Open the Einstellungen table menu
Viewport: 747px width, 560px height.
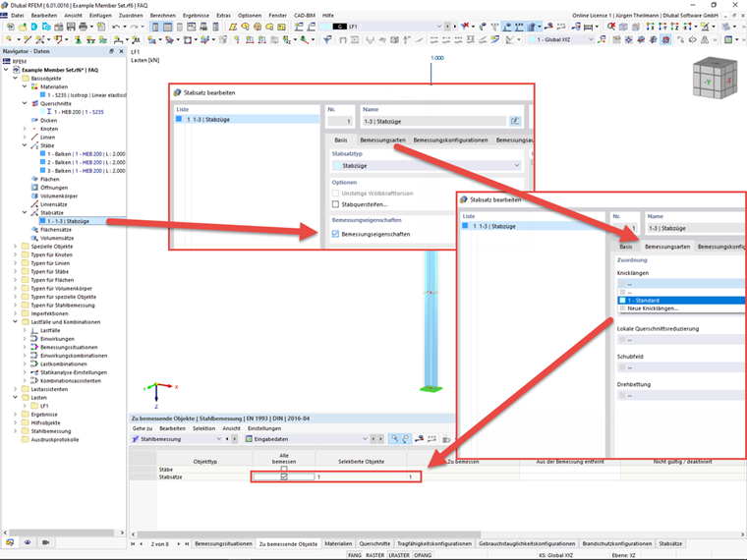point(264,428)
